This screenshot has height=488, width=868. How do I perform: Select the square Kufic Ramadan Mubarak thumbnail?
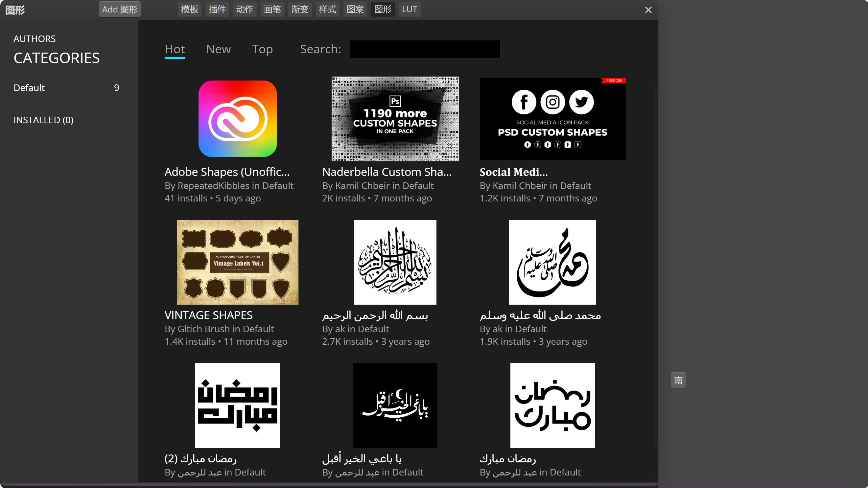pyautogui.click(x=238, y=405)
